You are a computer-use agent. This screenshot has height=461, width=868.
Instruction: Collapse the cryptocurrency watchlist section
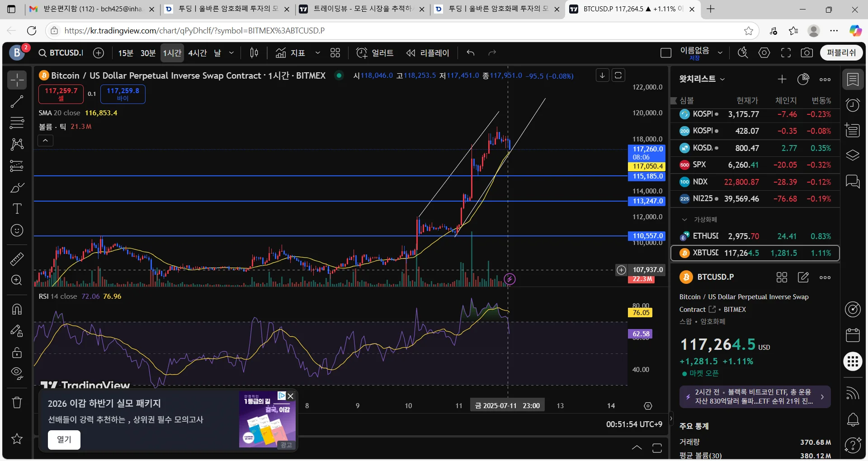point(684,220)
